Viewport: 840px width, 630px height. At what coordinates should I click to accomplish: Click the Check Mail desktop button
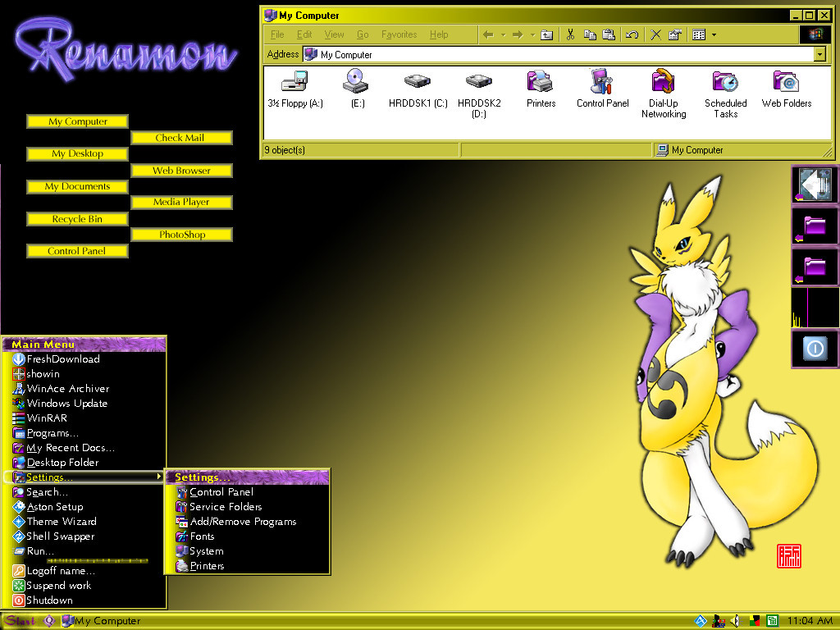[181, 138]
